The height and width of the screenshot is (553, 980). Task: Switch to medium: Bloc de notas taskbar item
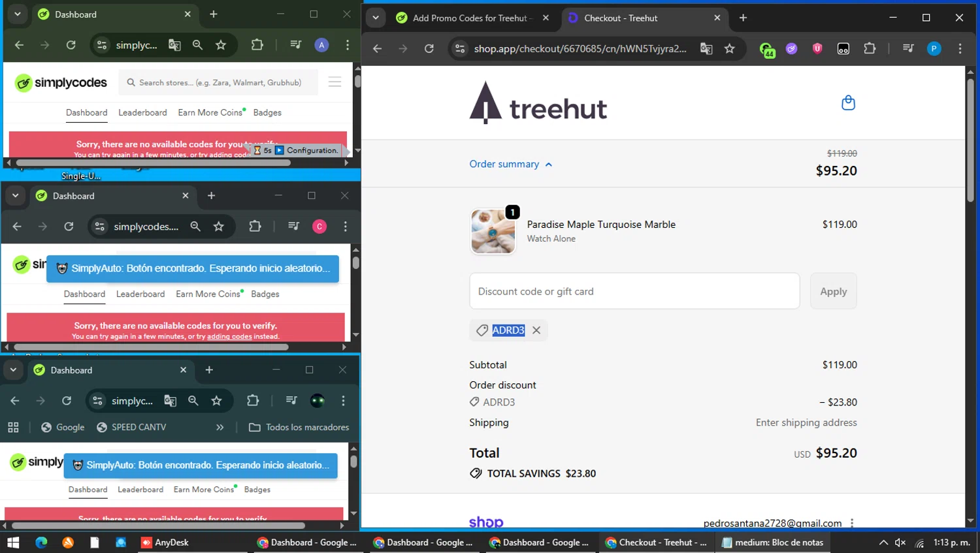click(x=772, y=543)
